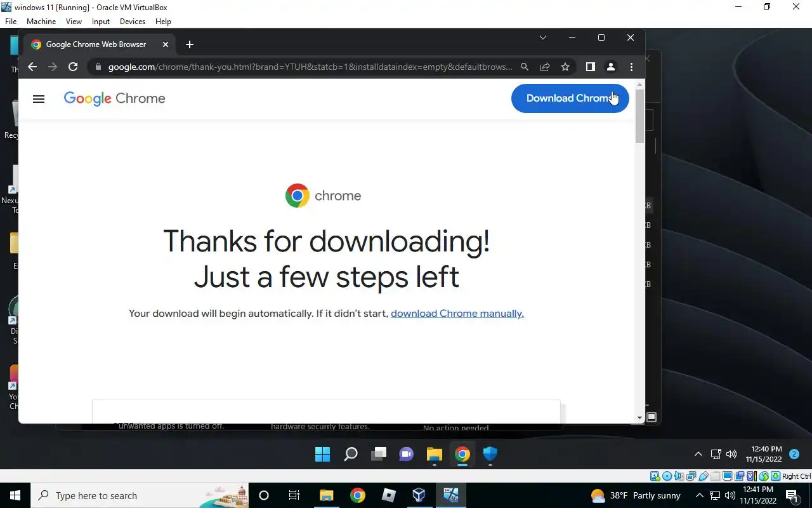Image resolution: width=812 pixels, height=508 pixels.
Task: Click the Google Chrome logo on the page
Action: click(115, 98)
